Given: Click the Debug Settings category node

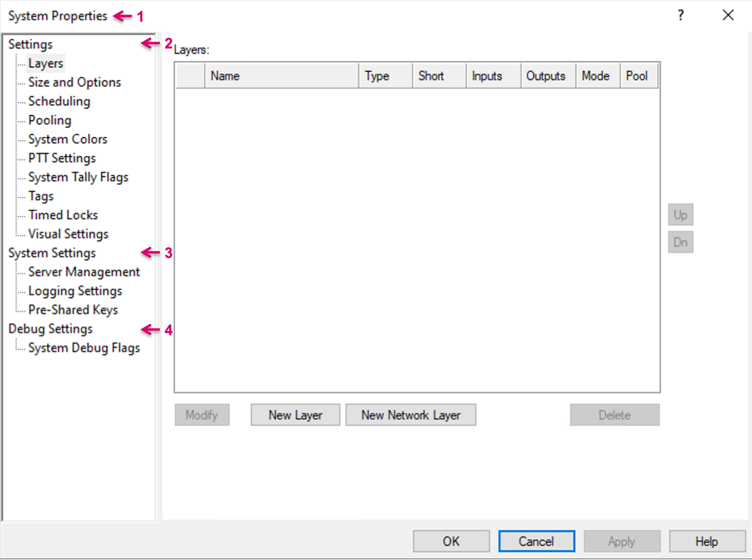Looking at the screenshot, I should (x=50, y=329).
